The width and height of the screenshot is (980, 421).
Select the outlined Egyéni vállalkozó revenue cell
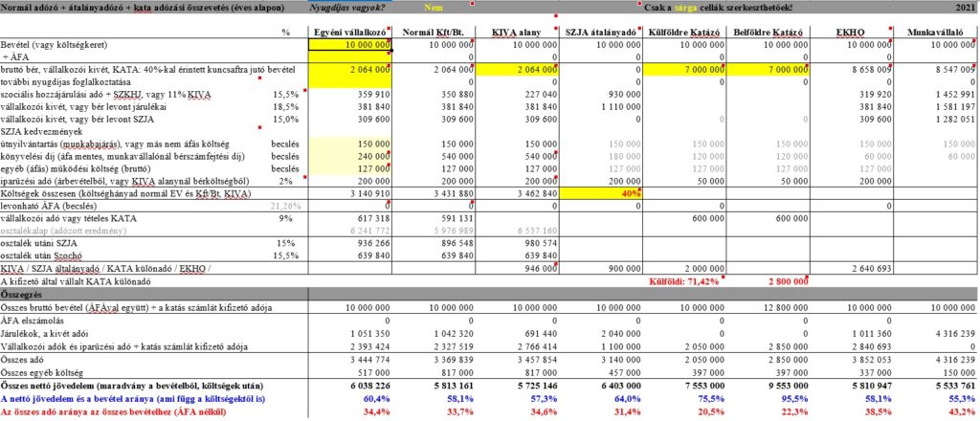tap(350, 46)
